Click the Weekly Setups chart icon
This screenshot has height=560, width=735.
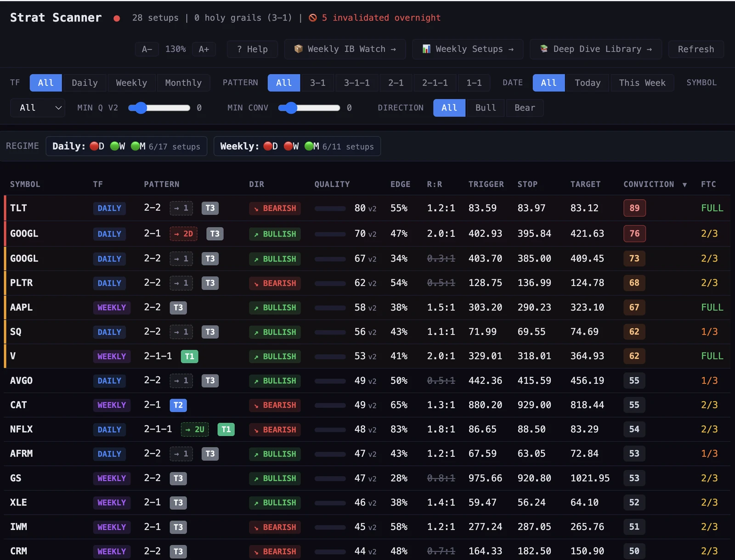point(426,49)
